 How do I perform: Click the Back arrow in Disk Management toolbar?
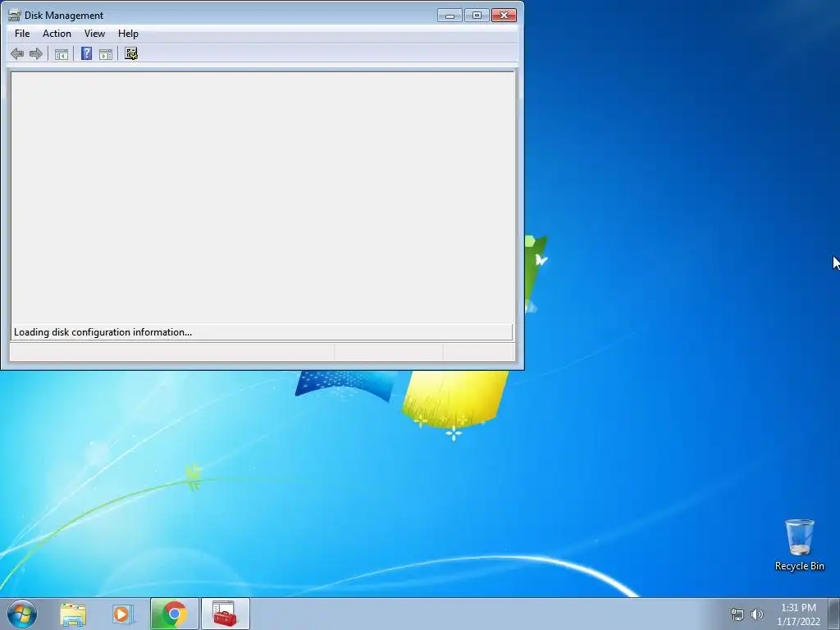(17, 53)
